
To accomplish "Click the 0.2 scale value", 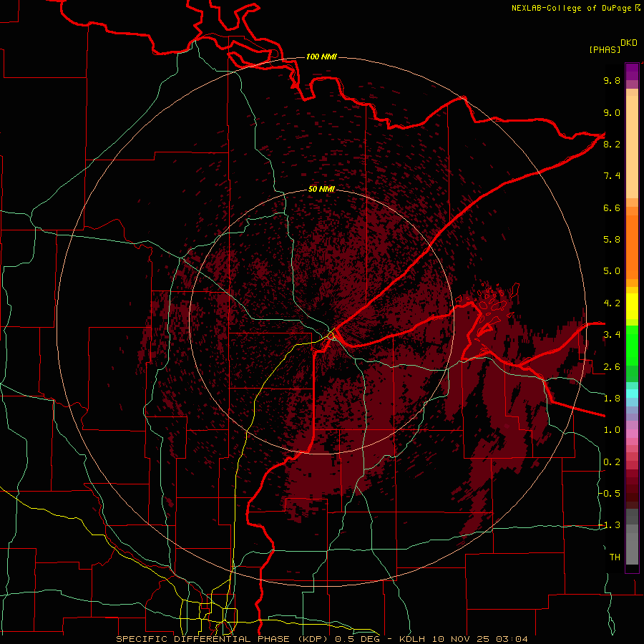I will pyautogui.click(x=612, y=462).
